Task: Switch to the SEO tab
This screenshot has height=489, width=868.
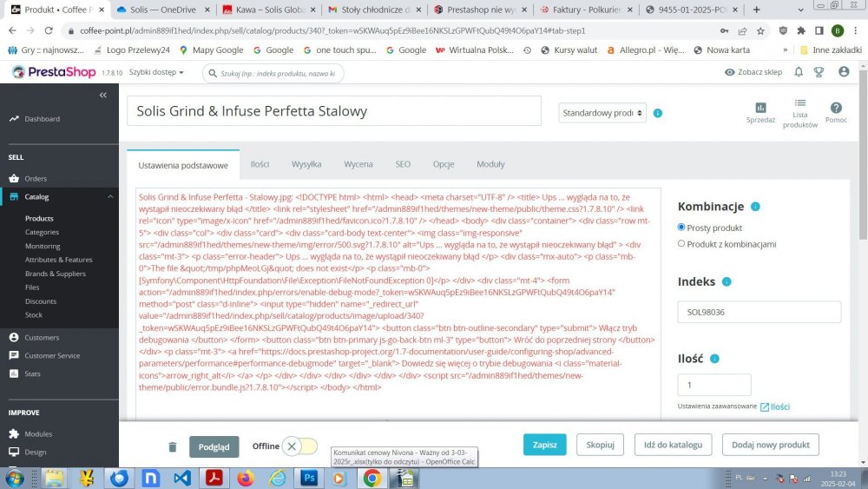Action: pos(403,164)
